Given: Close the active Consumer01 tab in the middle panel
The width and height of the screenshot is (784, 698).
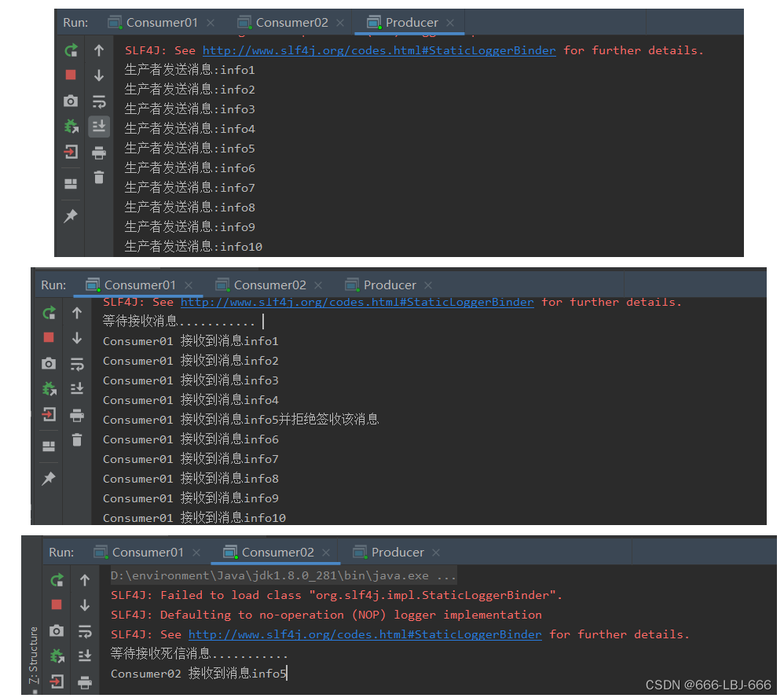Looking at the screenshot, I should pyautogui.click(x=189, y=285).
